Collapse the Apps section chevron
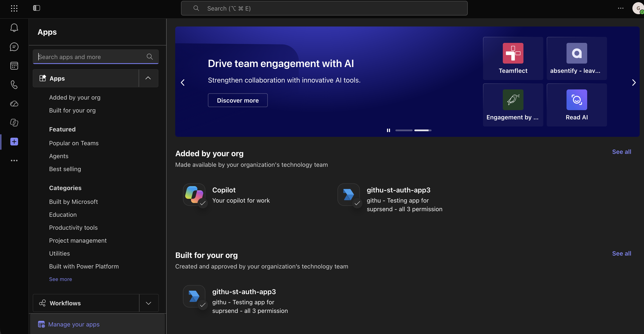644x334 pixels. pyautogui.click(x=148, y=78)
